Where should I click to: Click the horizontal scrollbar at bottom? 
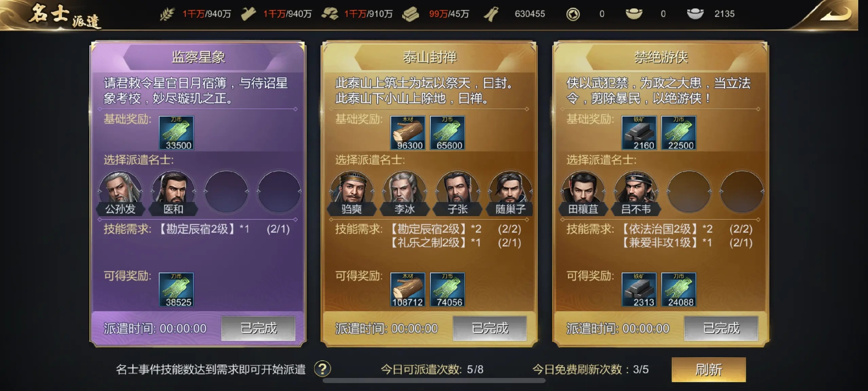tap(434, 381)
